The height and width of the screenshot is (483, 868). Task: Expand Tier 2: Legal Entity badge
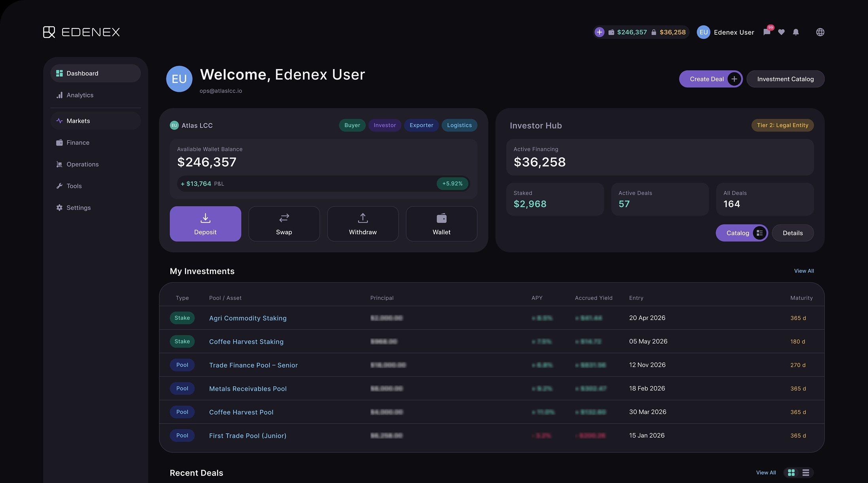tap(782, 125)
